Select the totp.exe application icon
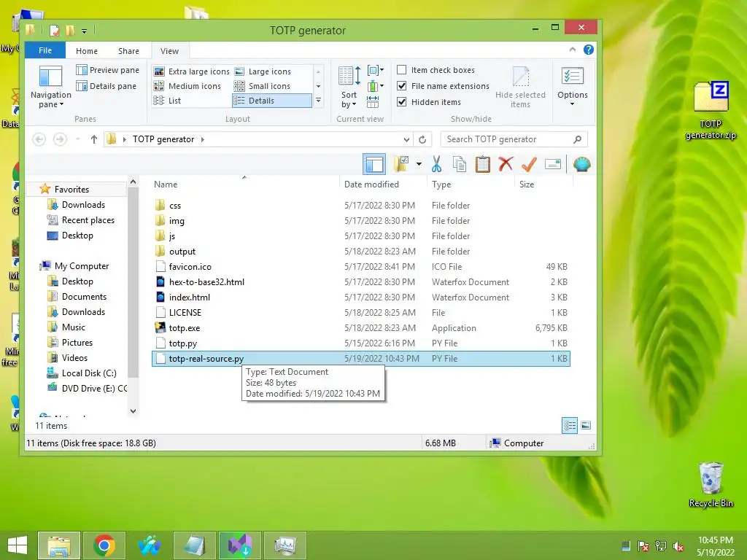This screenshot has width=747, height=560. [x=160, y=327]
